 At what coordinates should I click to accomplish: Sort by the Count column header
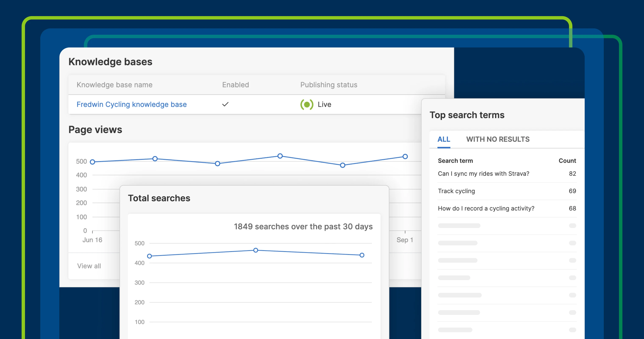pyautogui.click(x=567, y=161)
